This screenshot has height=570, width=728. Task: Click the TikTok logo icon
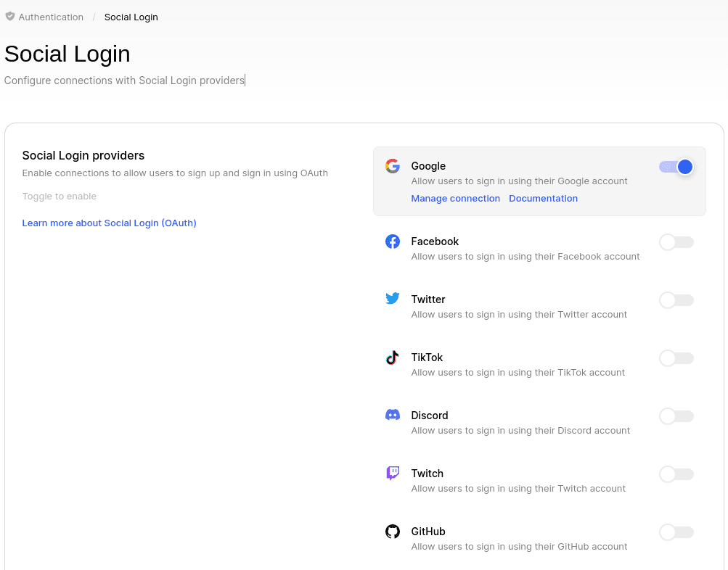click(393, 358)
